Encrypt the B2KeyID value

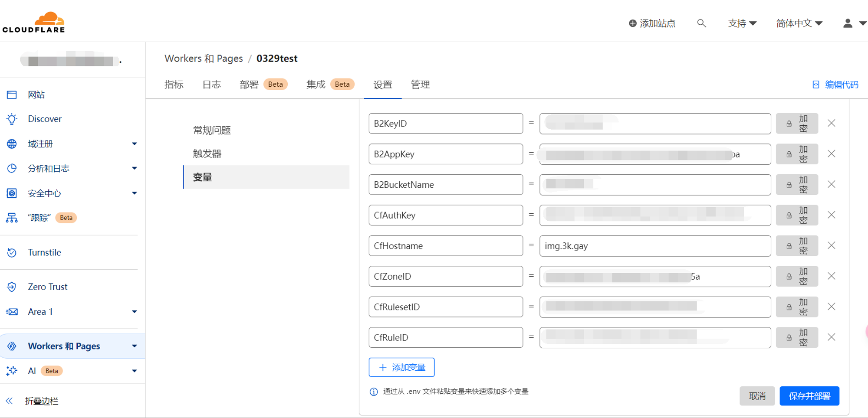797,124
